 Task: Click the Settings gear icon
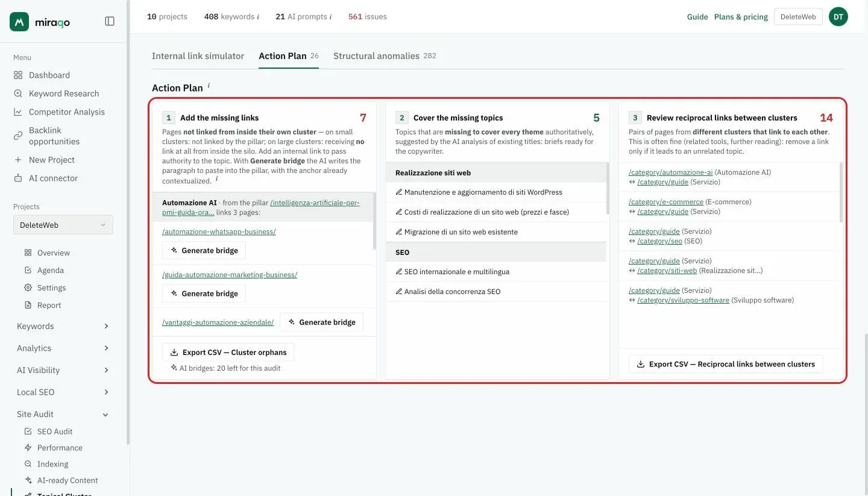[28, 288]
